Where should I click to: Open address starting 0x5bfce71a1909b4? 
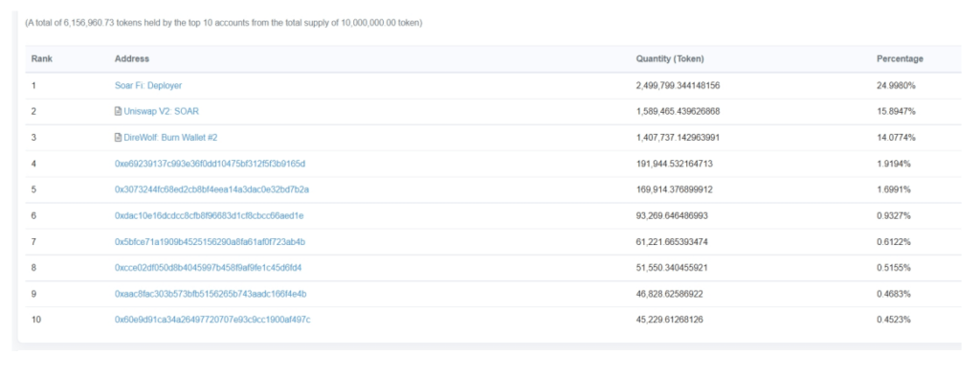point(210,242)
